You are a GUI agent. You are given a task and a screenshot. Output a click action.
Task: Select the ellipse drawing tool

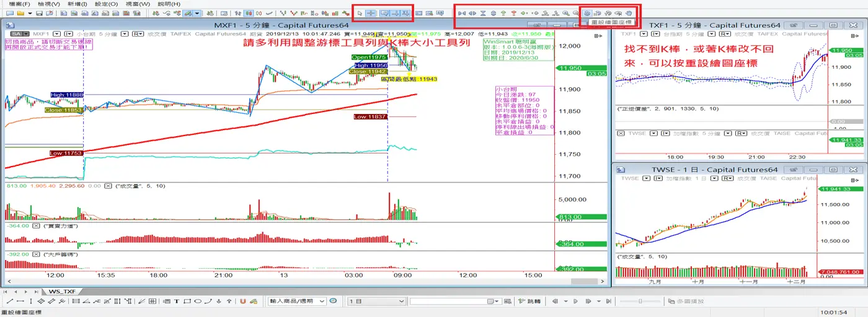(198, 301)
